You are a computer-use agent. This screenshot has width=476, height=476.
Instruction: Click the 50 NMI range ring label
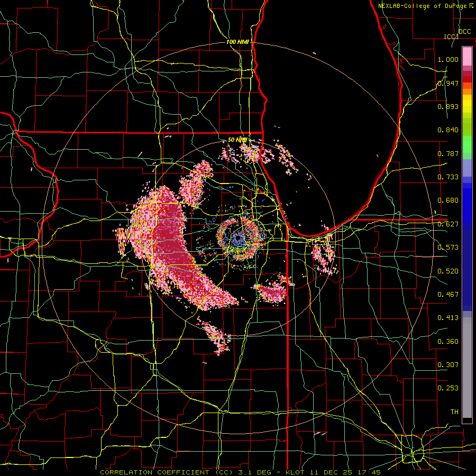pyautogui.click(x=237, y=140)
